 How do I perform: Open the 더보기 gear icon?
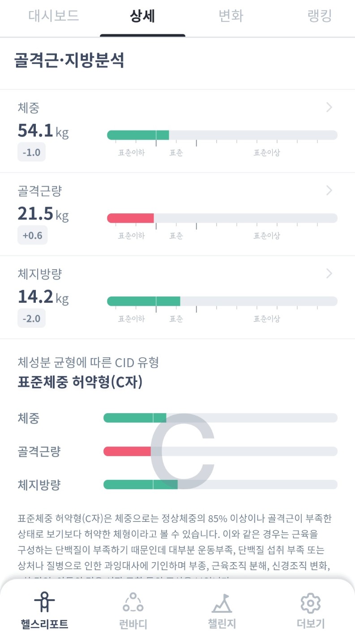311,603
